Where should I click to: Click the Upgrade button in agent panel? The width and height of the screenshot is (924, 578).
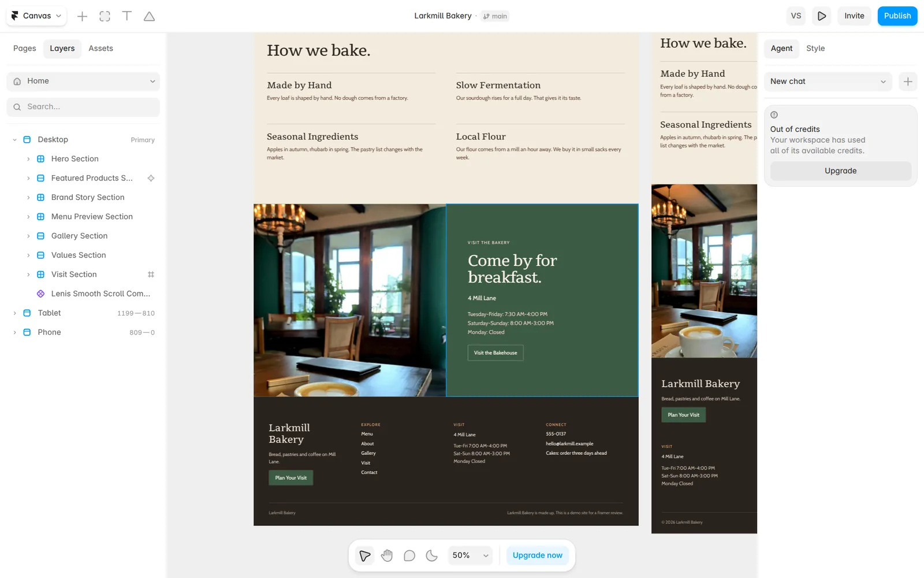coord(840,171)
